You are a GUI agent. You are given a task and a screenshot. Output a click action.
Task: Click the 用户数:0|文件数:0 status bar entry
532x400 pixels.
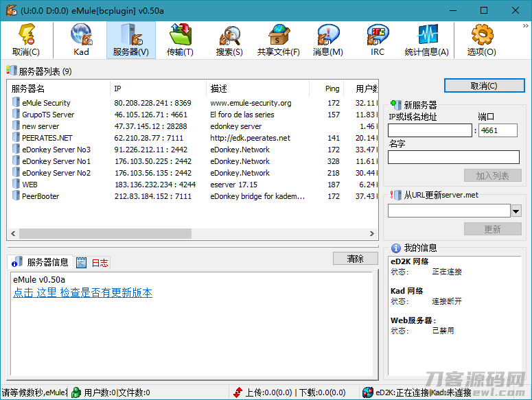pos(117,392)
